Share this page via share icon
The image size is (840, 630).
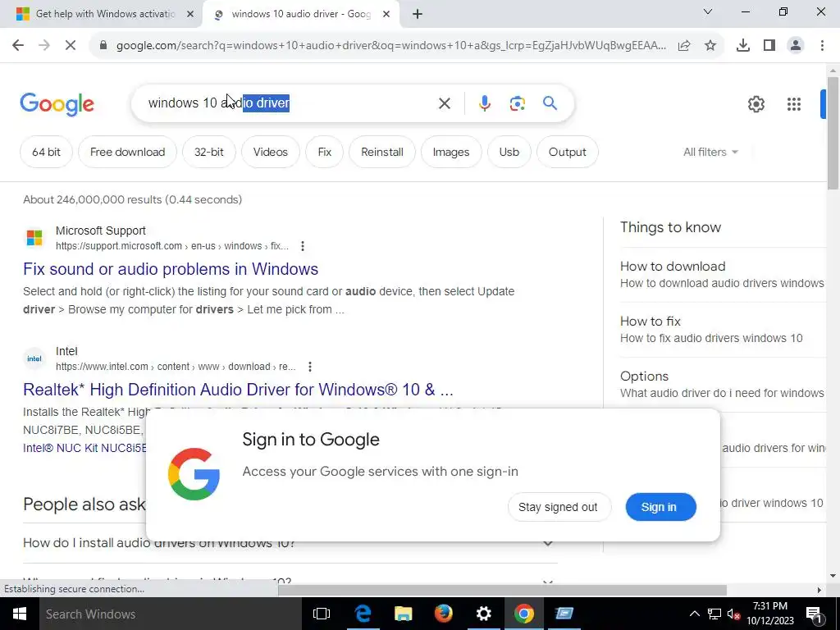(x=684, y=46)
